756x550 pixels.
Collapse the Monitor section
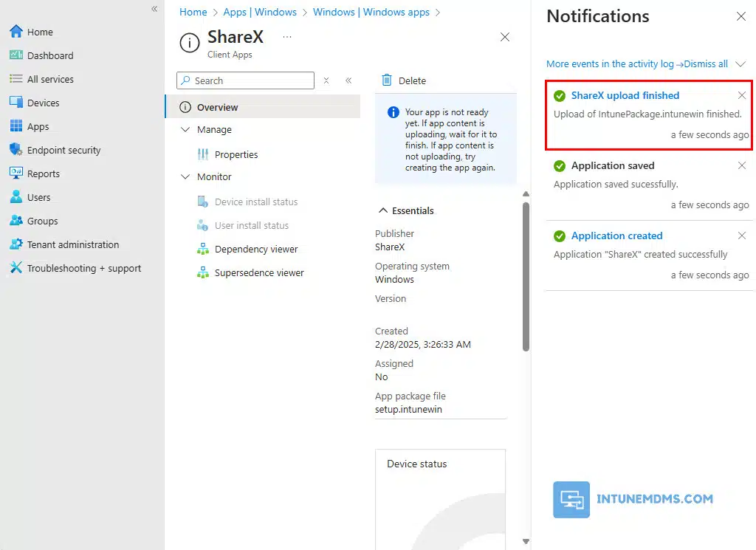pyautogui.click(x=185, y=177)
